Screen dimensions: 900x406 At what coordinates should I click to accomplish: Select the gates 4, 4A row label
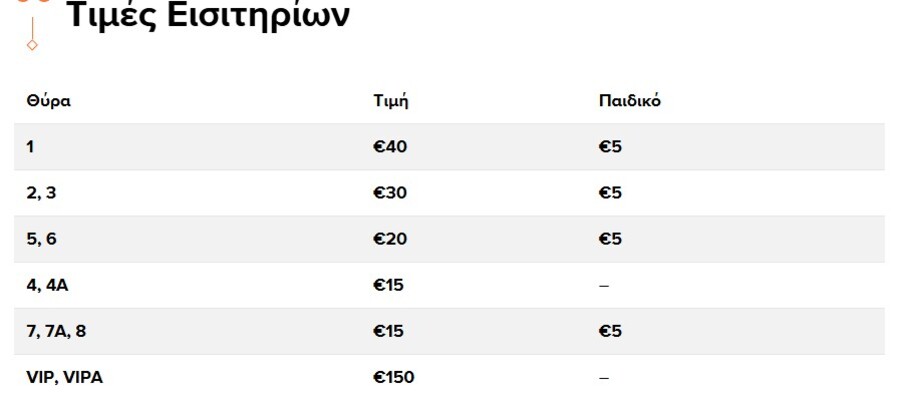pyautogui.click(x=47, y=285)
